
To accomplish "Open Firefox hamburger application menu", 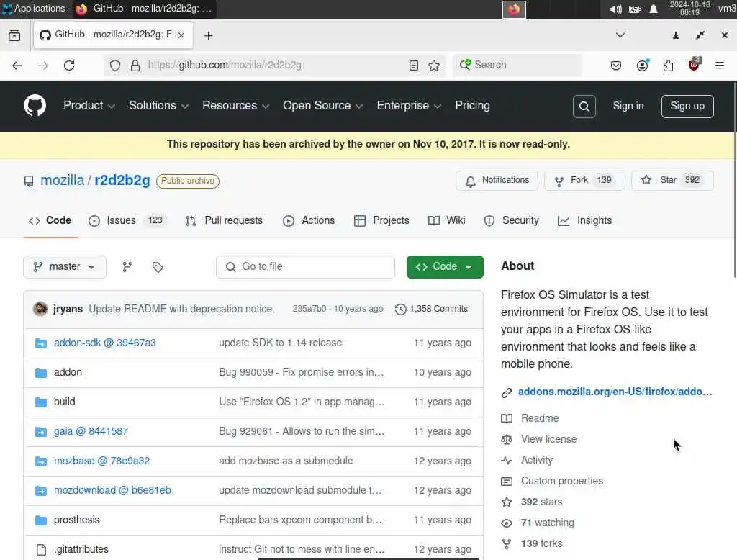I will 720,66.
